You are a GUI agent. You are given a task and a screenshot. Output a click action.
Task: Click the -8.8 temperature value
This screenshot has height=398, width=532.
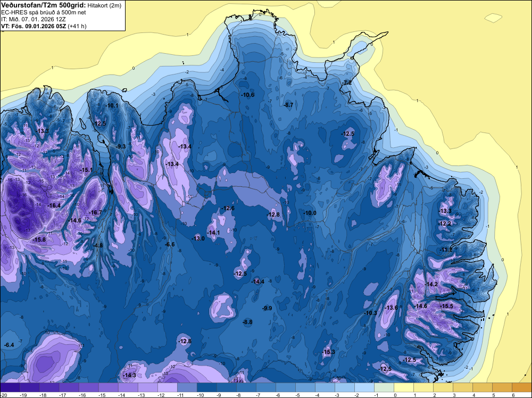coord(248,322)
